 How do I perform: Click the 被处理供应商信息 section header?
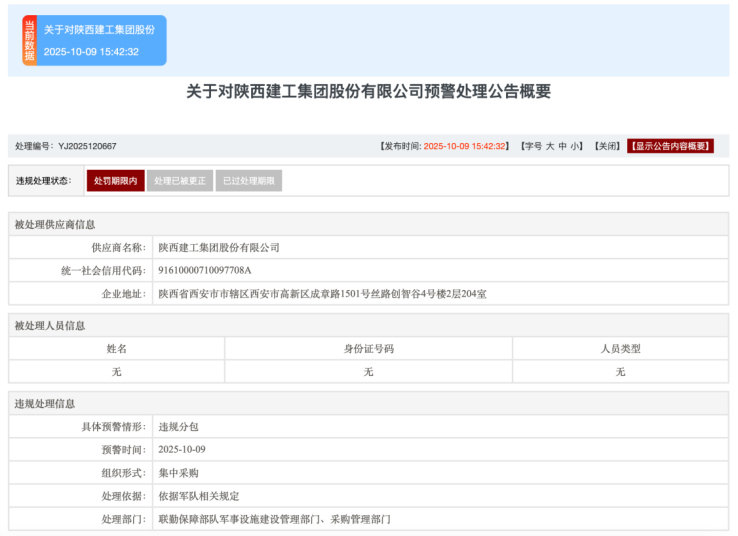point(55,224)
